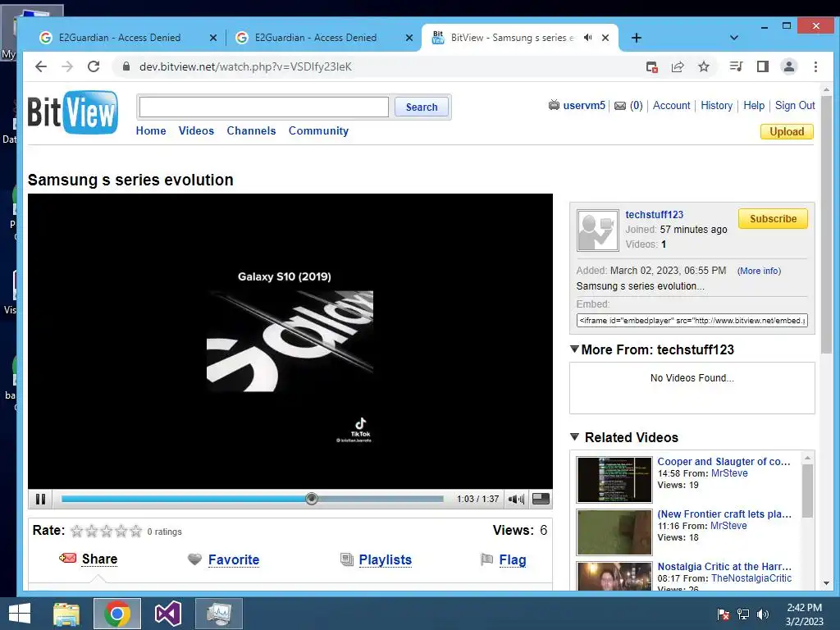Click the video progress slider handle
This screenshot has height=630, width=840.
coord(311,499)
